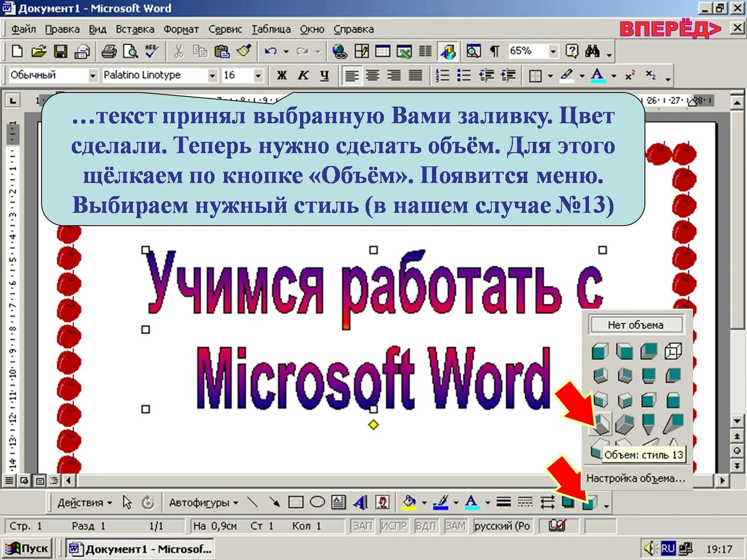Open the Правка menu
Viewport: 747px width, 560px height.
62,29
